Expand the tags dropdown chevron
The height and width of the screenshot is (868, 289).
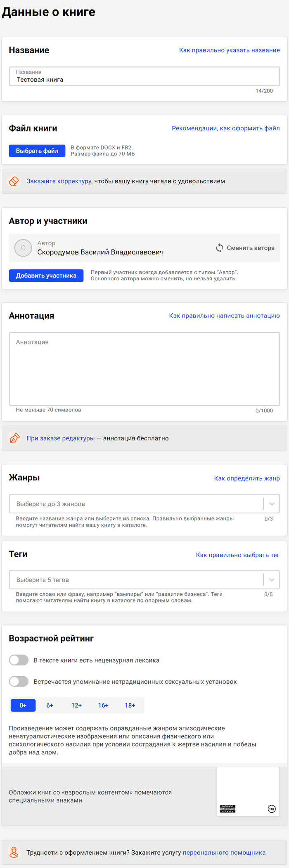point(272,579)
